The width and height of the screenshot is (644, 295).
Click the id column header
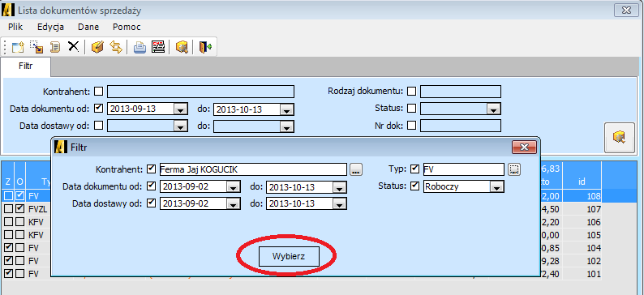click(582, 176)
